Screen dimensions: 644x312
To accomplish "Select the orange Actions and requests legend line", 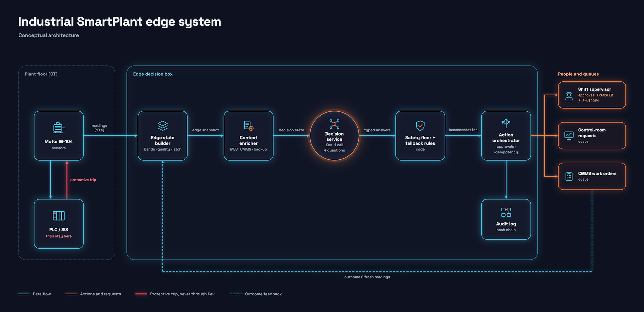I will [71, 294].
